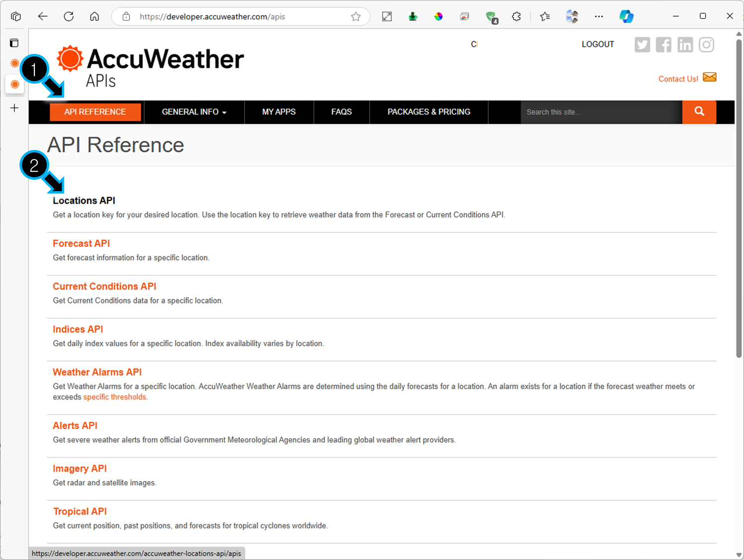Visit AccuWeather Instagram page
The height and width of the screenshot is (560, 744).
coord(706,44)
